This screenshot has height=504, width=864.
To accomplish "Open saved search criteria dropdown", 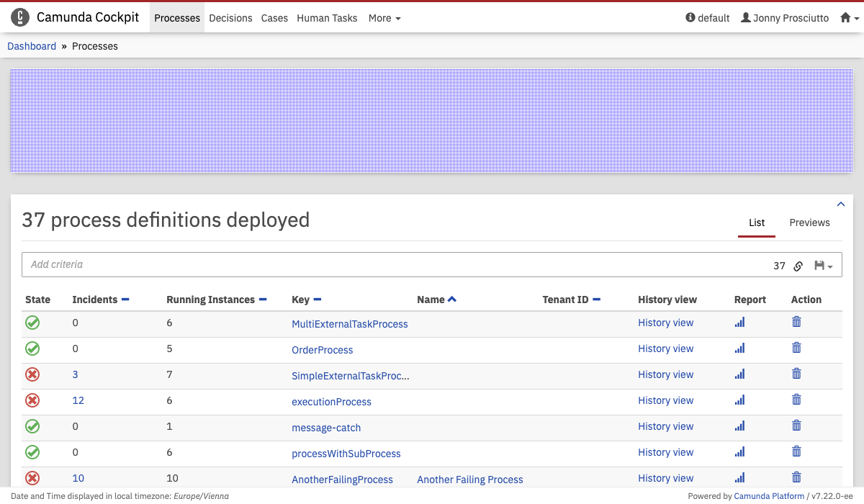I will pyautogui.click(x=823, y=266).
